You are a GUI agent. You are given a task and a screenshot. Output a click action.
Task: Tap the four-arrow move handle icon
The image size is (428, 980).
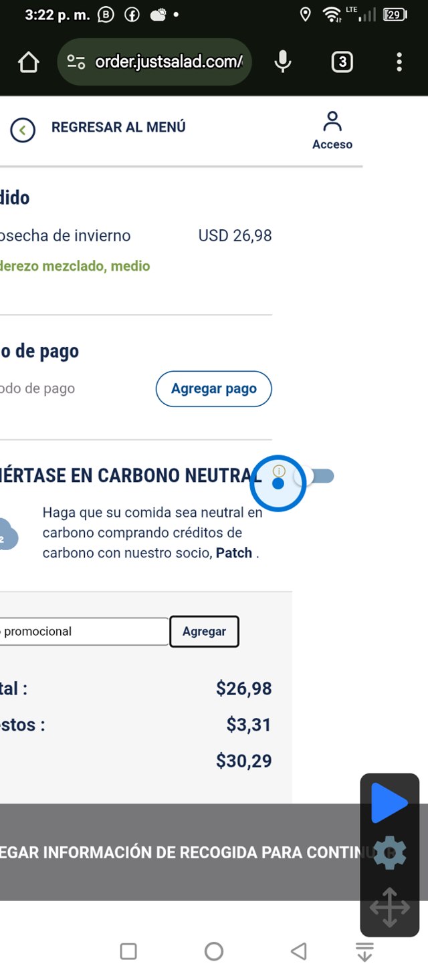pyautogui.click(x=389, y=907)
